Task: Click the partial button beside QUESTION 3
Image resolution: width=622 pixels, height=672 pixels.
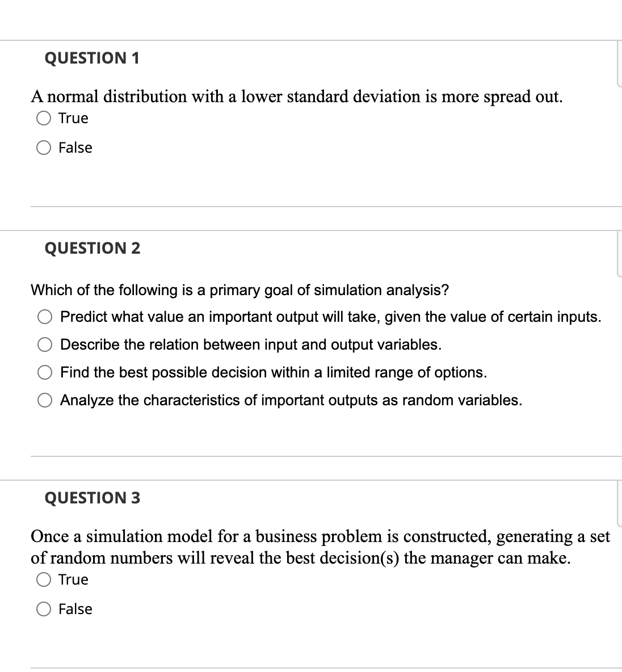Action: [619, 505]
